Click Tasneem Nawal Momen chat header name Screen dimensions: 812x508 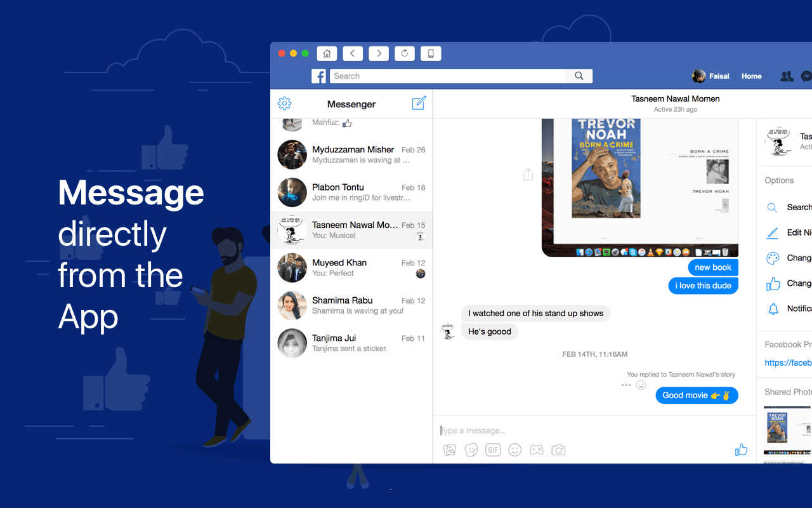[x=676, y=99]
